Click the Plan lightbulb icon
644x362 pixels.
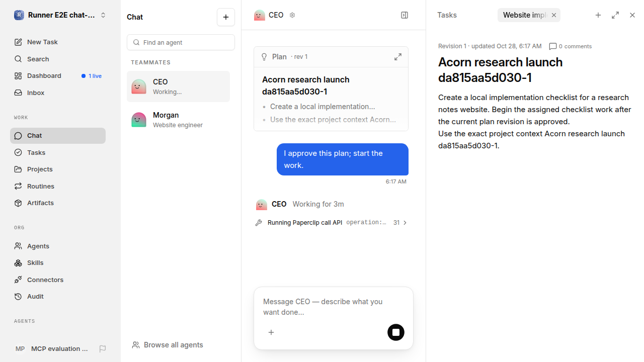pyautogui.click(x=264, y=57)
